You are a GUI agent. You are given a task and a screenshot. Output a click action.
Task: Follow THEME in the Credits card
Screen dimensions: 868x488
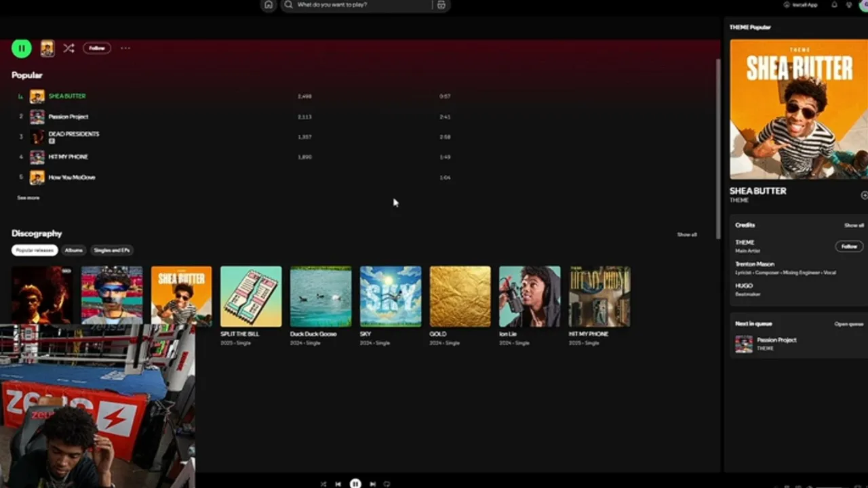click(849, 246)
